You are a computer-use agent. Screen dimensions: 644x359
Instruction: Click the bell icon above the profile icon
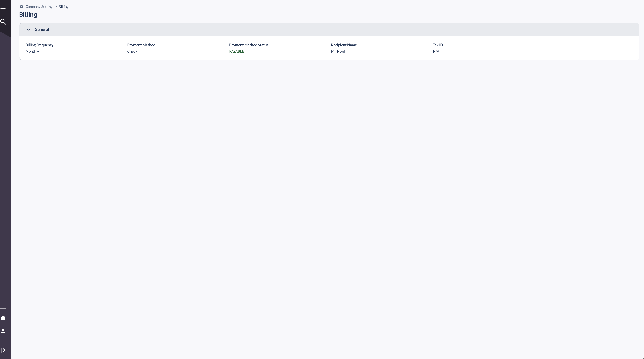(x=3, y=318)
